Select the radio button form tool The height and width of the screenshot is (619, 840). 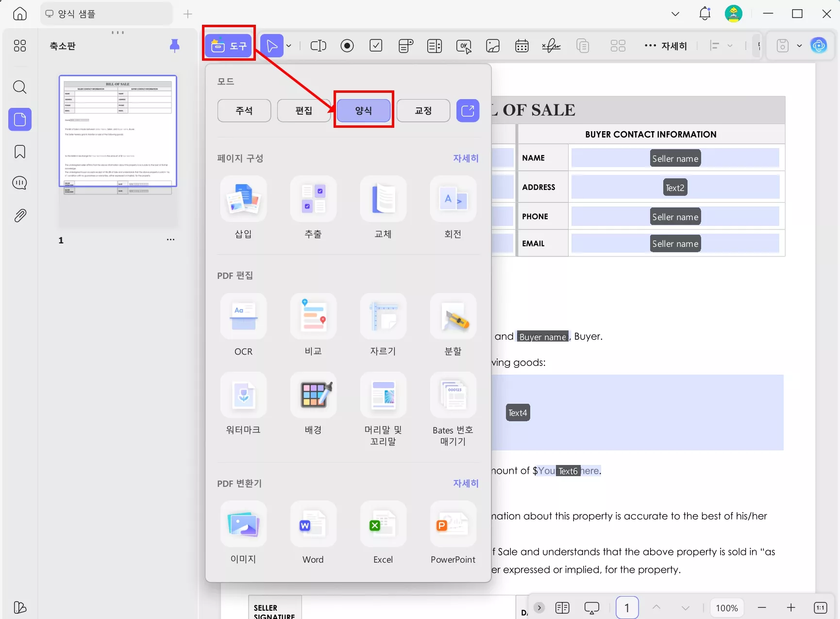click(347, 46)
